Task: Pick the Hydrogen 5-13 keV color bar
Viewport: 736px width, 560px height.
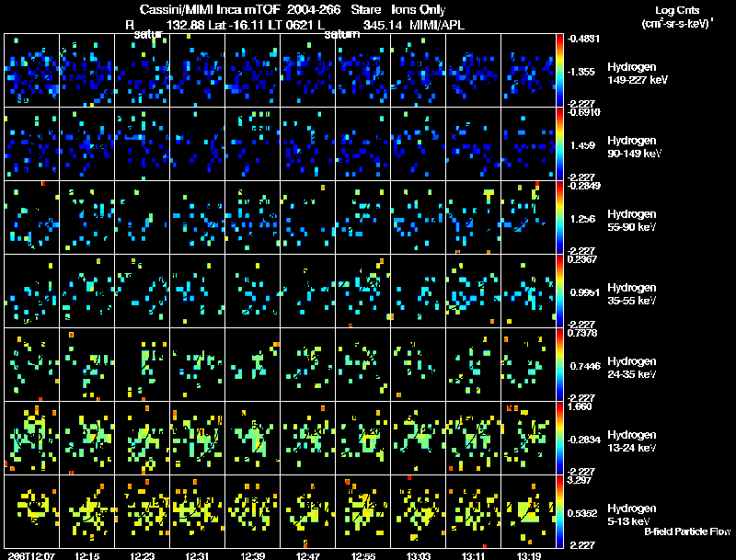Action: point(559,512)
